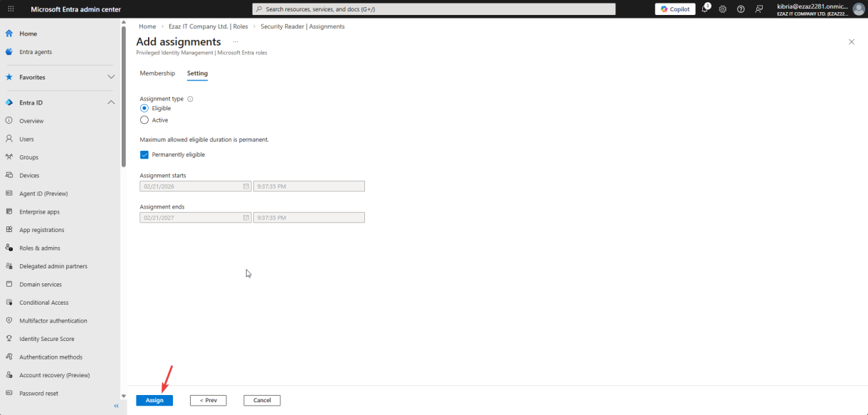The height and width of the screenshot is (415, 868).
Task: Click the Password reset icon
Action: pos(9,393)
